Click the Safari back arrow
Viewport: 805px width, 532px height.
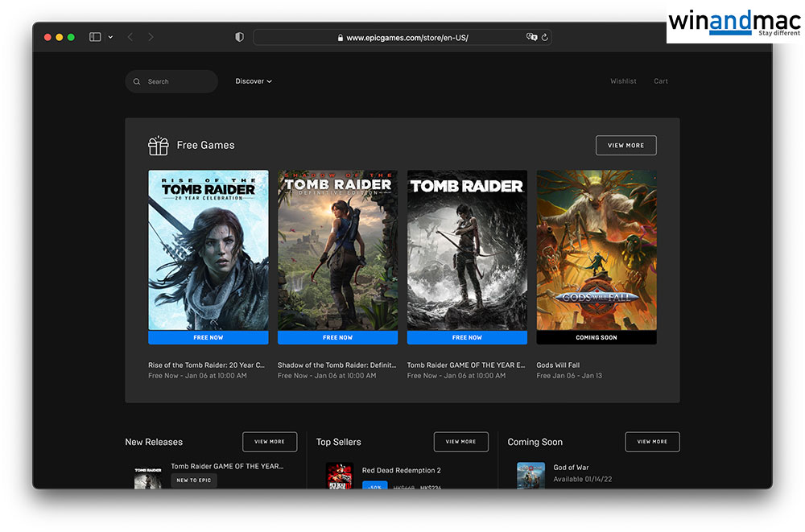click(130, 37)
